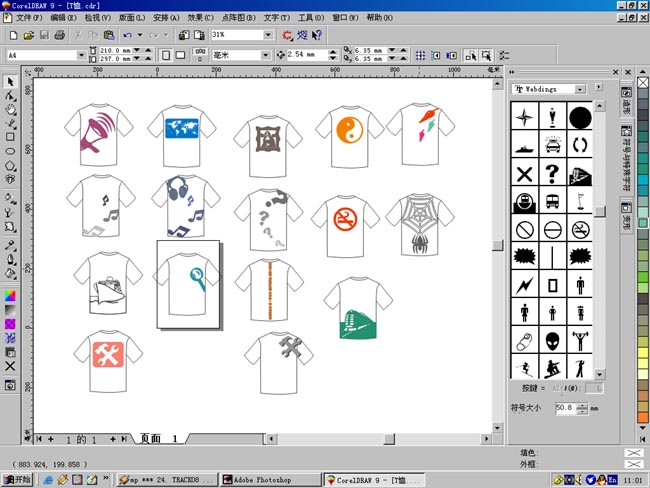Switch to TRACED8 taskbar button

coord(167,480)
